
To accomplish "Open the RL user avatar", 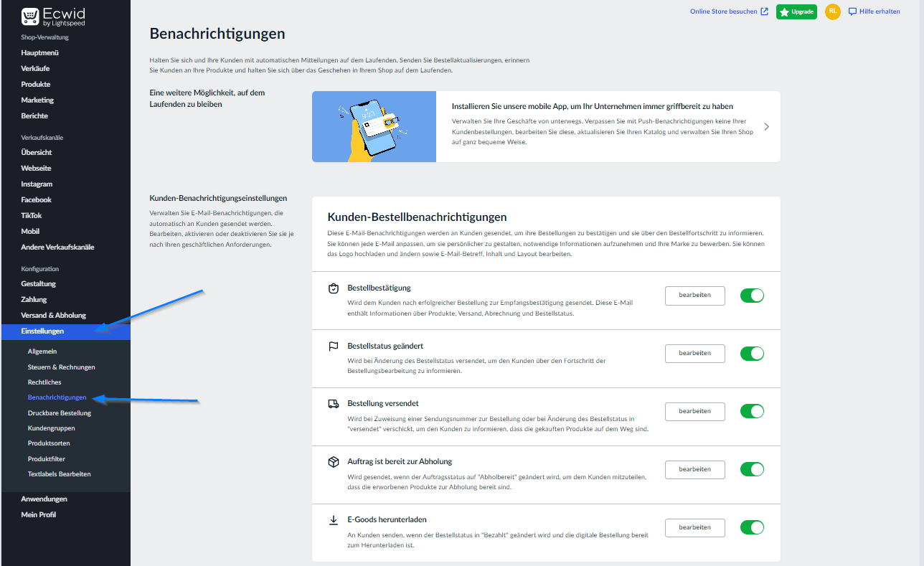I will (x=832, y=11).
